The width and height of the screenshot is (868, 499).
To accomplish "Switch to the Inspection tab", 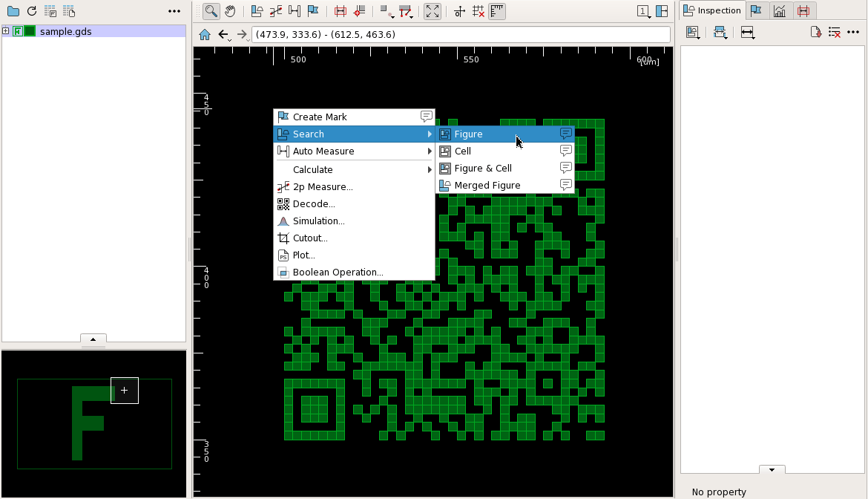I will pos(712,10).
